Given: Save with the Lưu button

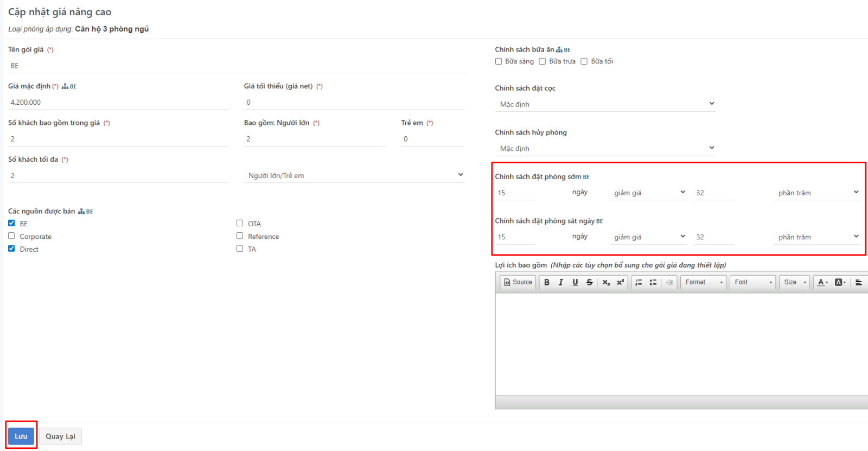Looking at the screenshot, I should coord(21,436).
